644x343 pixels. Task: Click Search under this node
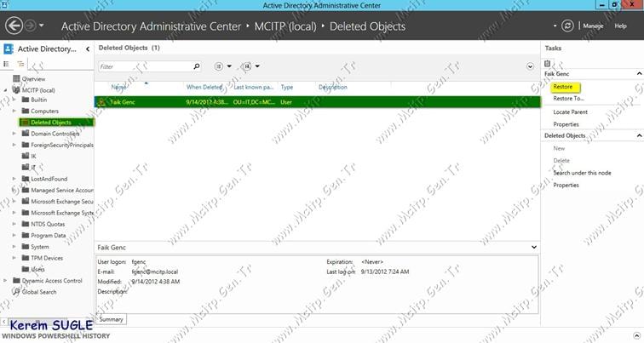[582, 173]
